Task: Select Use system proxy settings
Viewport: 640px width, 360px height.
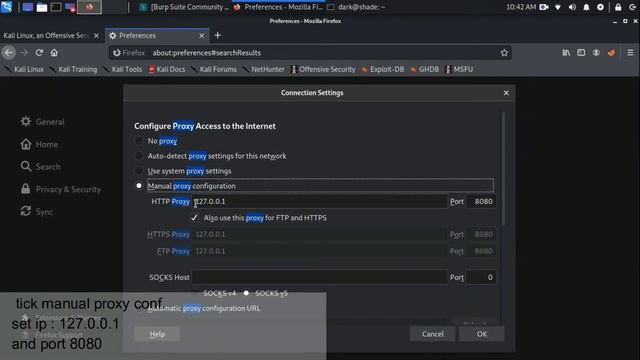Action: pyautogui.click(x=139, y=171)
